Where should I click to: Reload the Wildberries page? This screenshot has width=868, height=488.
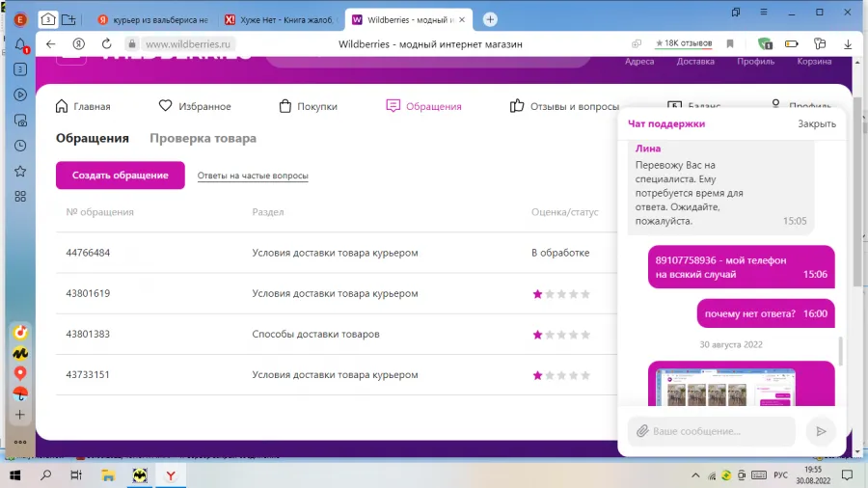coord(107,44)
